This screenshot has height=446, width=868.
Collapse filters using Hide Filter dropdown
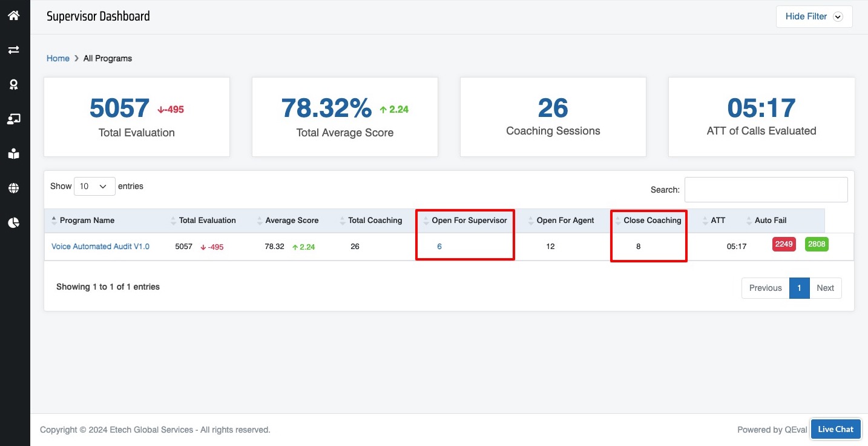coord(814,17)
